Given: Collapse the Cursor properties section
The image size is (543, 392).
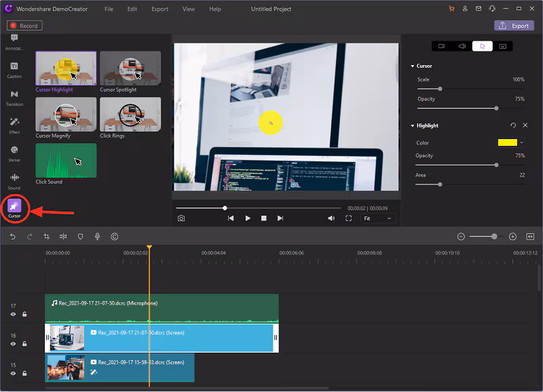Looking at the screenshot, I should pos(413,66).
